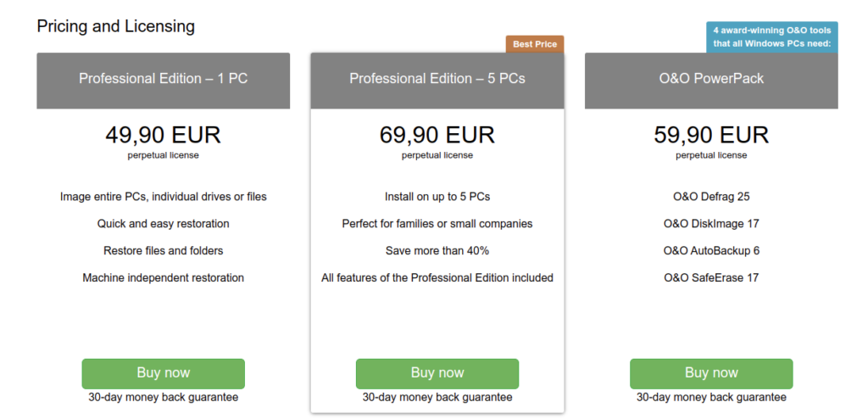The width and height of the screenshot is (868, 419).
Task: Click the O&O Defrag 25 item
Action: (711, 197)
